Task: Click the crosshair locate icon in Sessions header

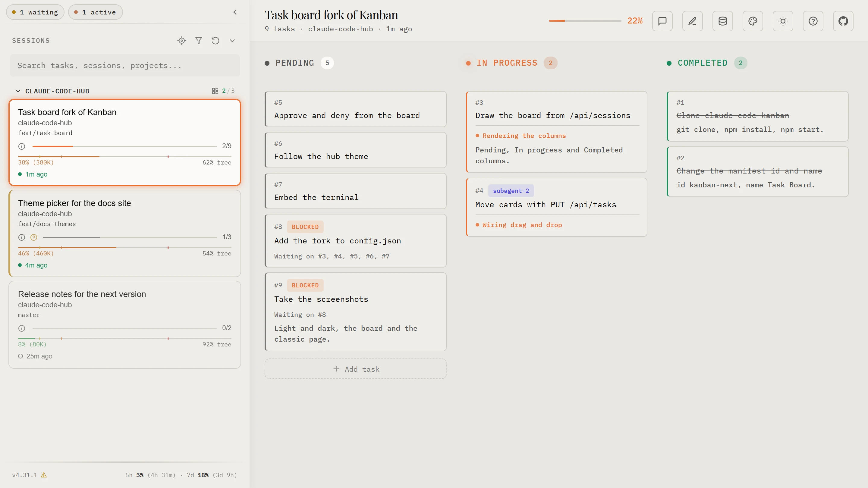Action: pos(182,40)
